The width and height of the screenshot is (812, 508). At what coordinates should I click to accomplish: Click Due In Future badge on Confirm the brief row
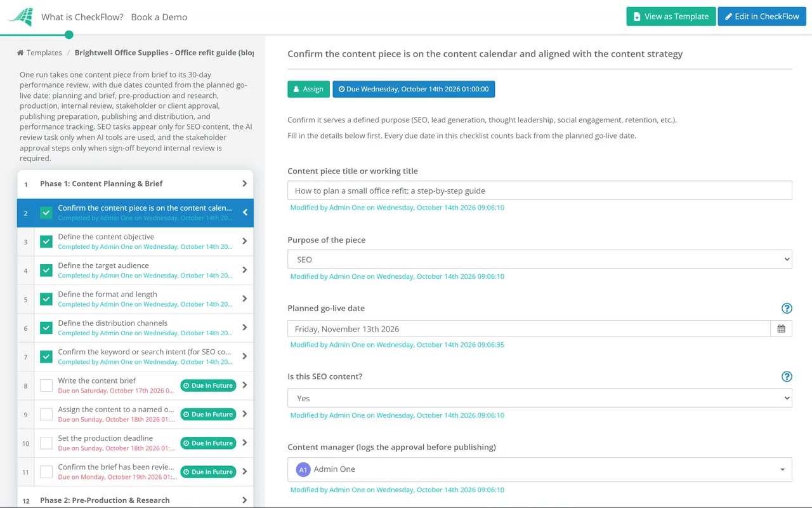coord(208,472)
